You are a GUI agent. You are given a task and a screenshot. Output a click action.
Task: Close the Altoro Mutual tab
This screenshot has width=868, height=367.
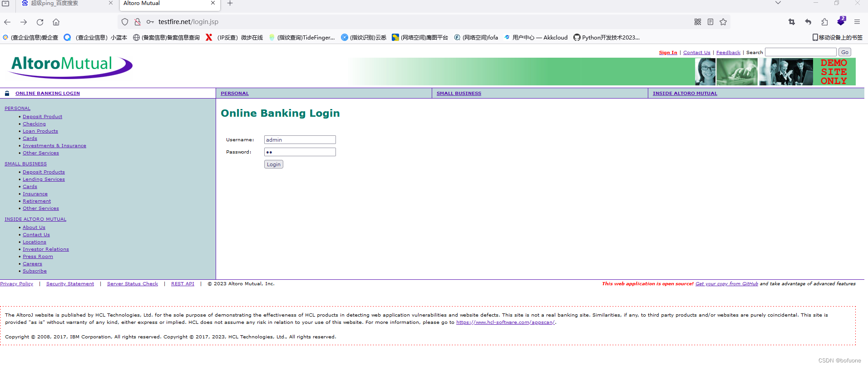click(213, 3)
